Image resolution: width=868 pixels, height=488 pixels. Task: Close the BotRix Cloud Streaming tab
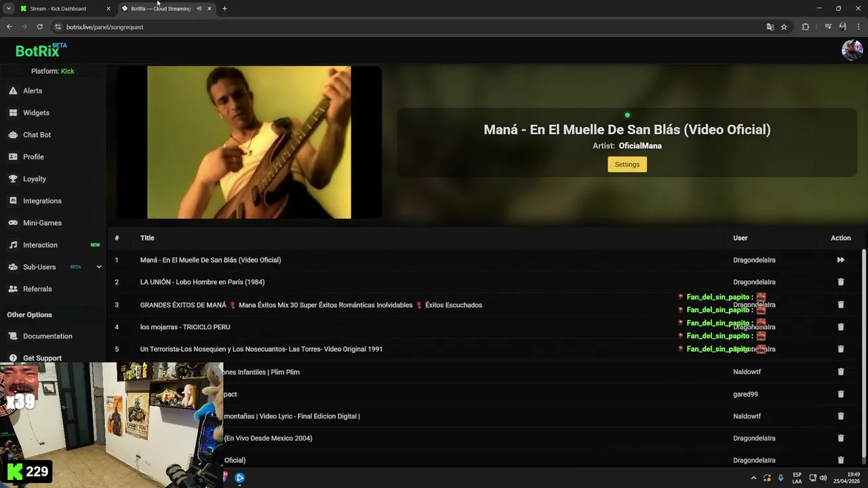(x=209, y=9)
